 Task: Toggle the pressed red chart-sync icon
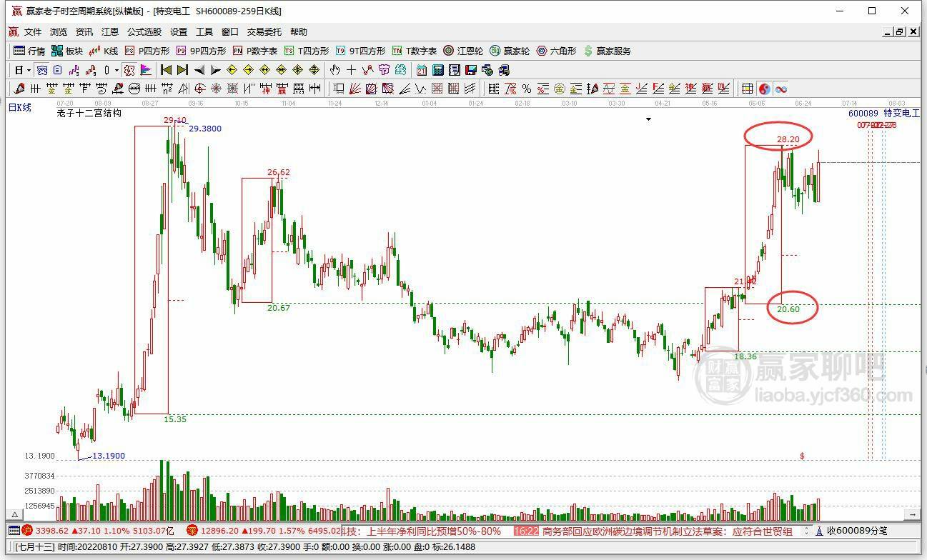(129, 70)
